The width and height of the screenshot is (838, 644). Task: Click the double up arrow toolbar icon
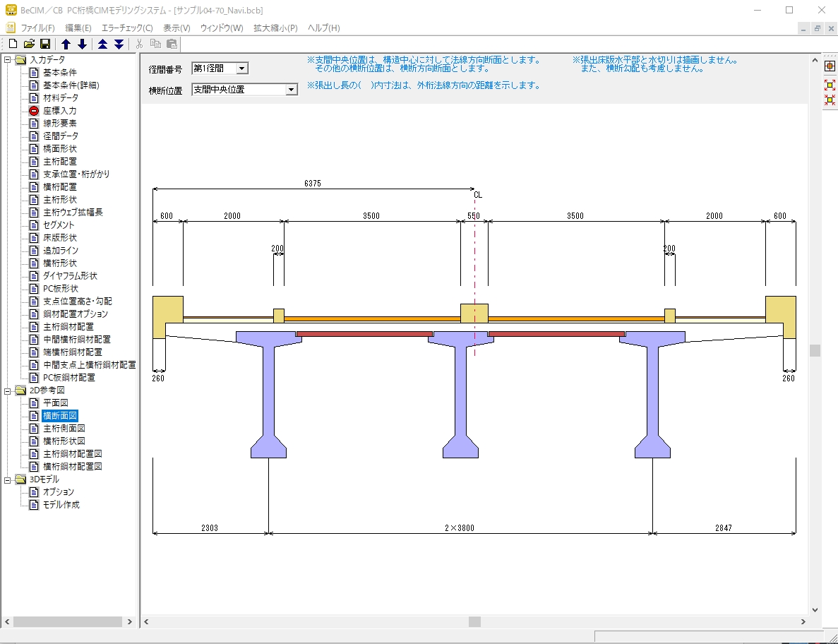tap(103, 44)
